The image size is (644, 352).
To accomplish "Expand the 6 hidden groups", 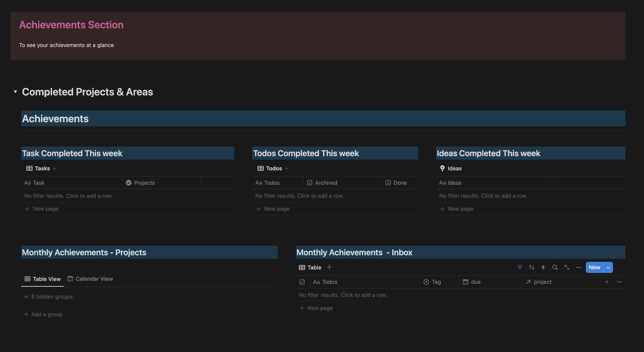I will (x=48, y=296).
